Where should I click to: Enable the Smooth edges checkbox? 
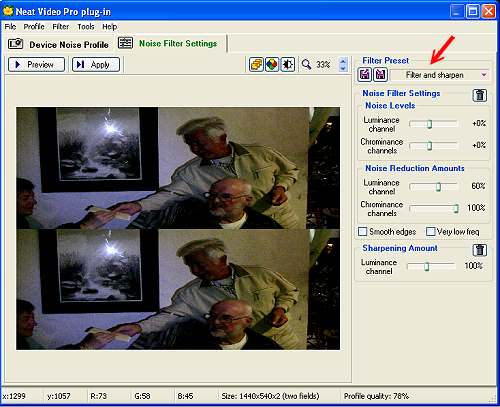point(362,231)
